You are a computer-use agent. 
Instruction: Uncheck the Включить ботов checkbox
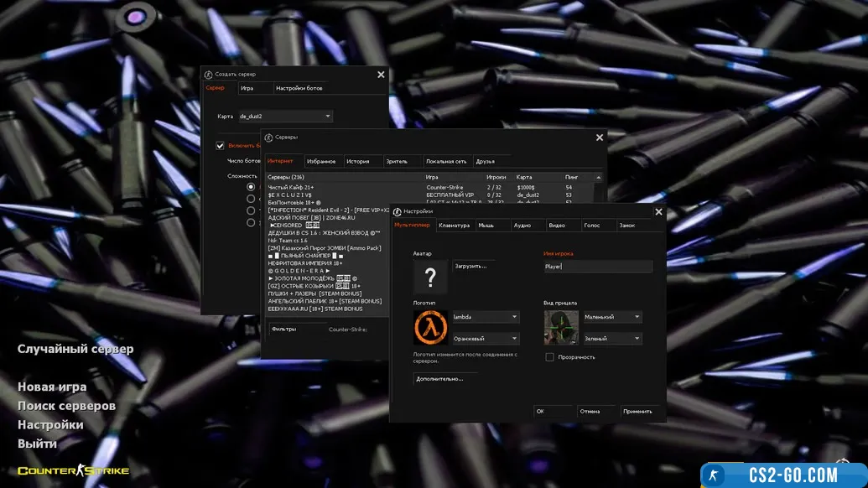click(x=221, y=145)
